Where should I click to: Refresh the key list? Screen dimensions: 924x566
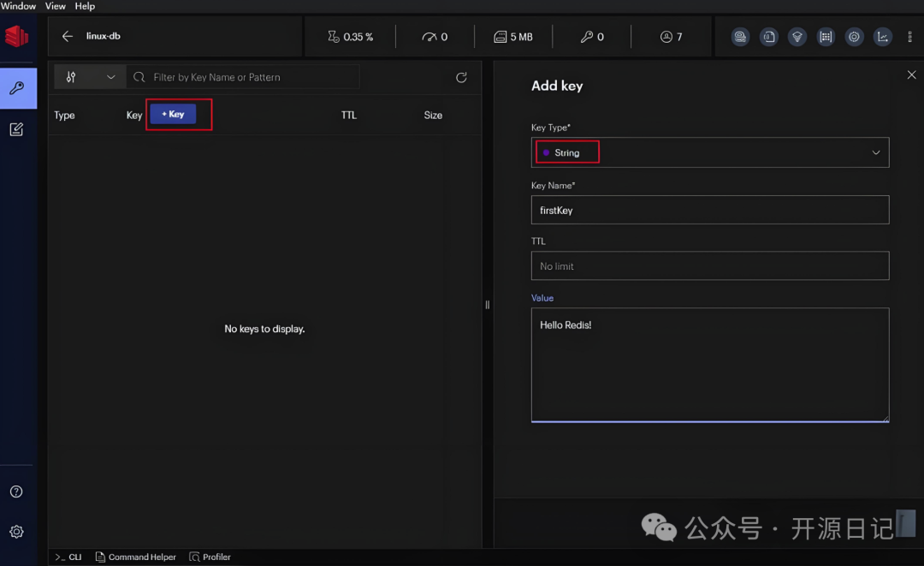(x=461, y=77)
